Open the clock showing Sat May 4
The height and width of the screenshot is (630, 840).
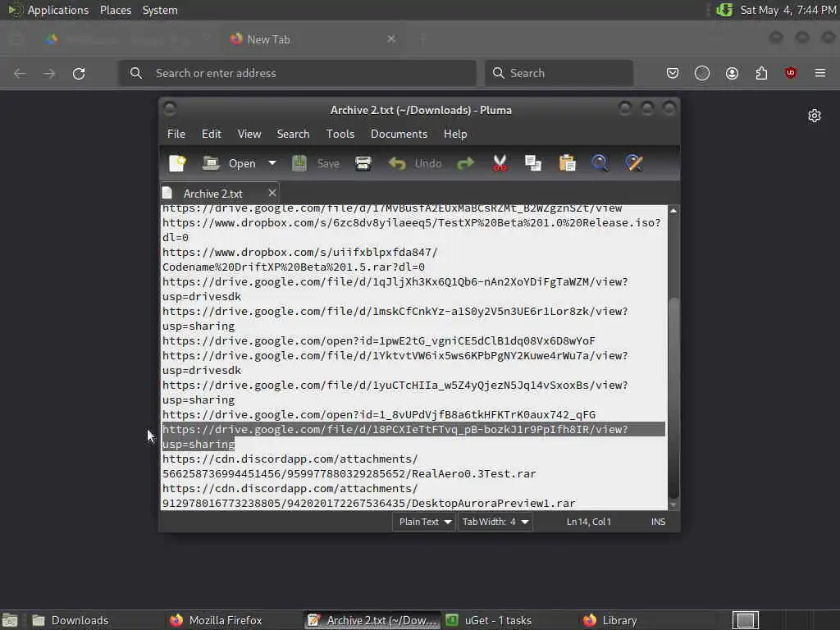point(788,10)
